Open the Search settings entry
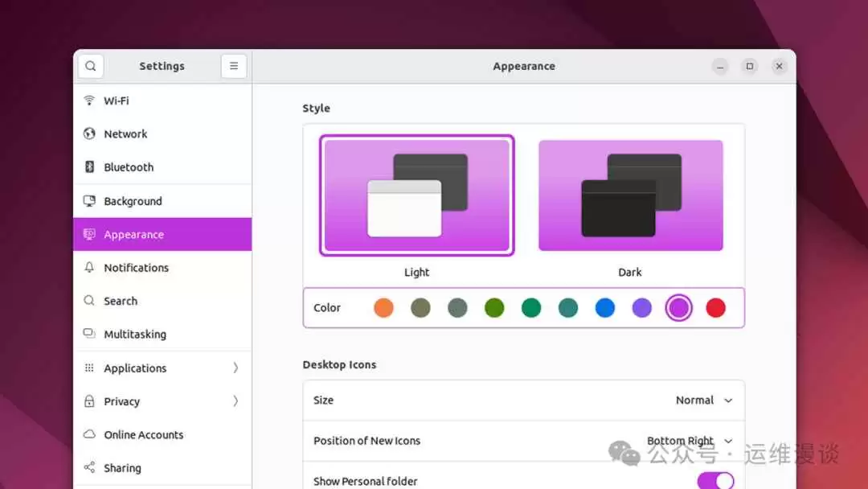The width and height of the screenshot is (868, 489). click(x=121, y=301)
